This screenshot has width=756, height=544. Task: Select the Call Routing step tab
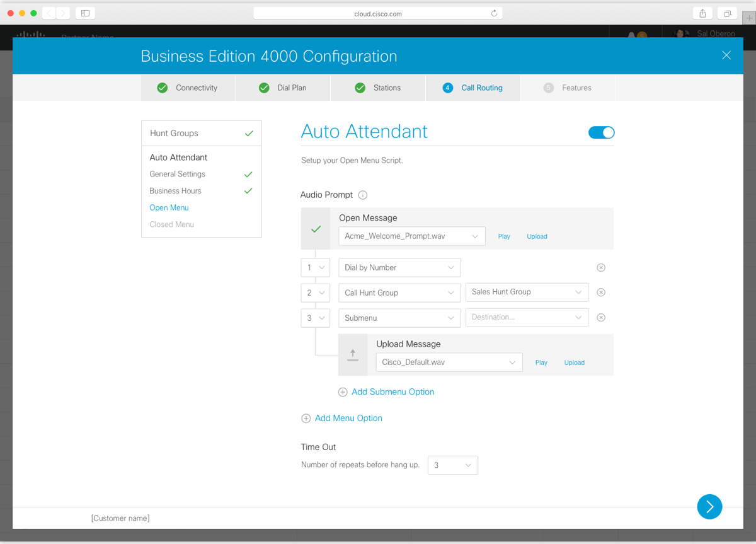[x=473, y=88]
